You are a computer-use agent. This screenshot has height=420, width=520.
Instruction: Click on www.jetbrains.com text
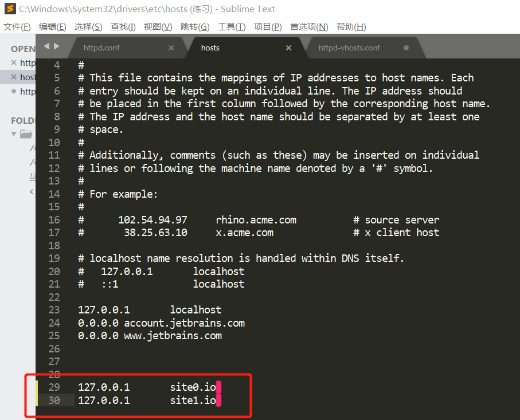coord(173,336)
